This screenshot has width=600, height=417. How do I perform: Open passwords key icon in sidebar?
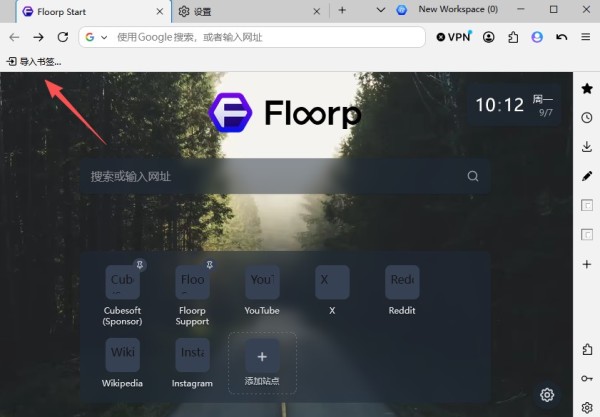pyautogui.click(x=587, y=379)
